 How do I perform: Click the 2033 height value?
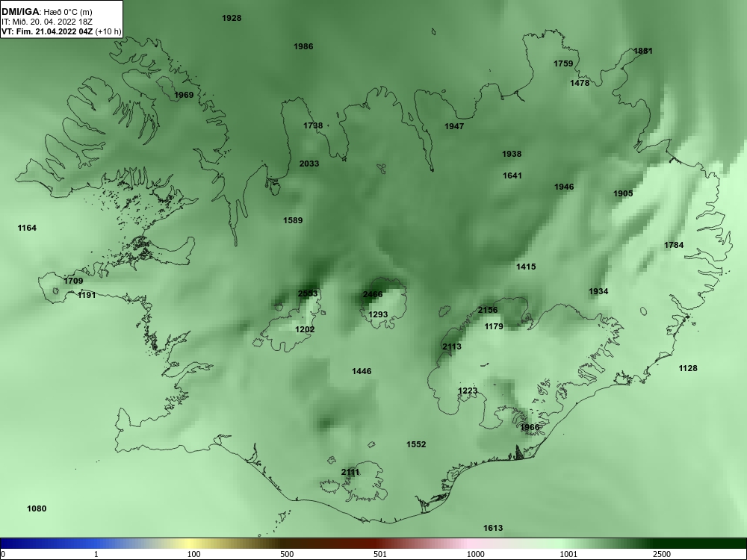[309, 164]
